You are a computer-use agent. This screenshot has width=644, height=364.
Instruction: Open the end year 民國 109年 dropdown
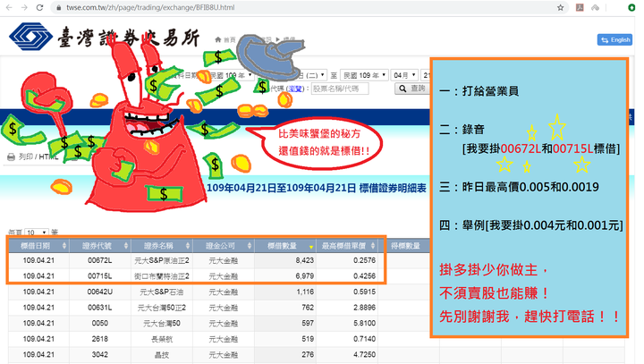coord(364,75)
